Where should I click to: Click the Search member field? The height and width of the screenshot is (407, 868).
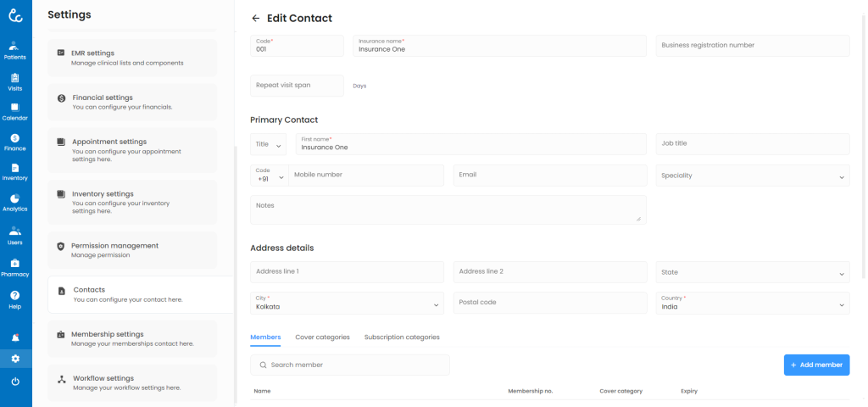[x=349, y=365]
